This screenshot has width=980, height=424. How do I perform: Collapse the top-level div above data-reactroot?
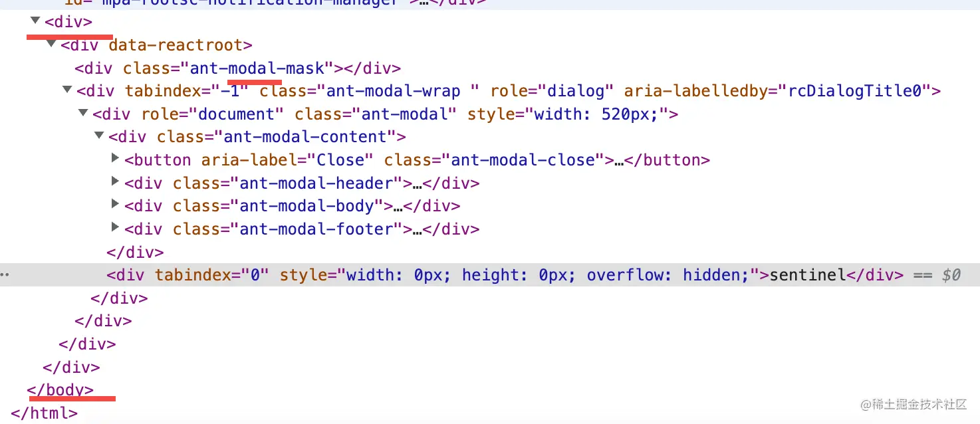35,21
